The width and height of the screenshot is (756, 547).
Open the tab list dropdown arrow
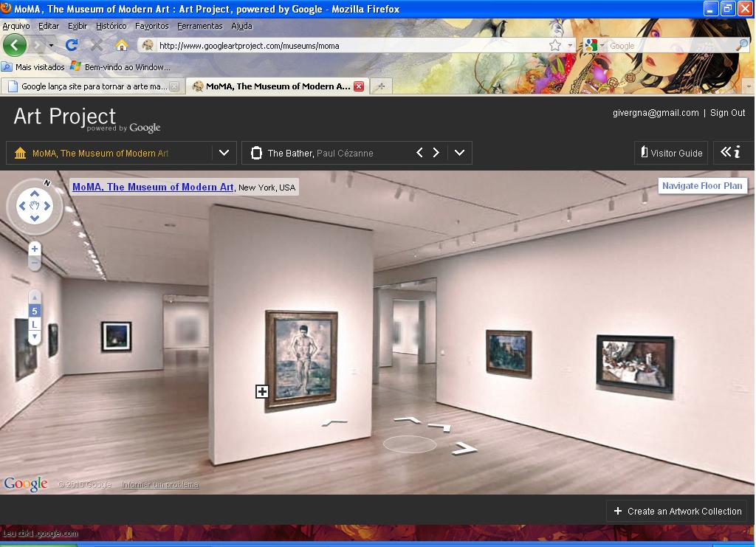coord(749,86)
